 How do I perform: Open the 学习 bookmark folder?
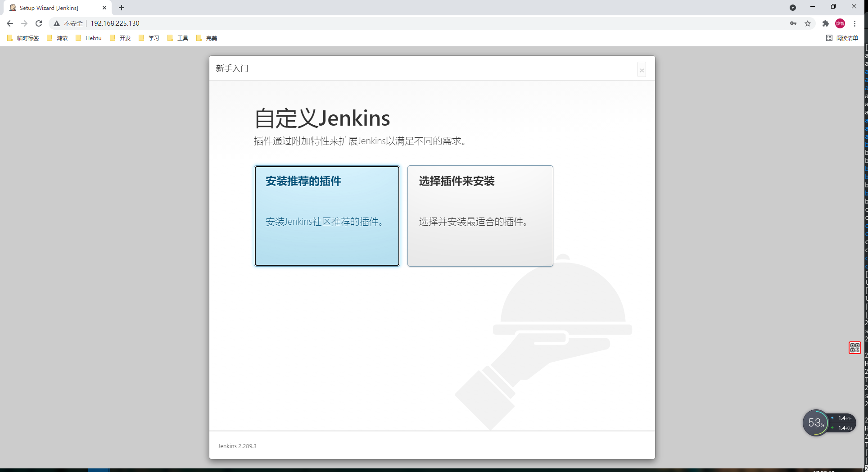point(149,38)
